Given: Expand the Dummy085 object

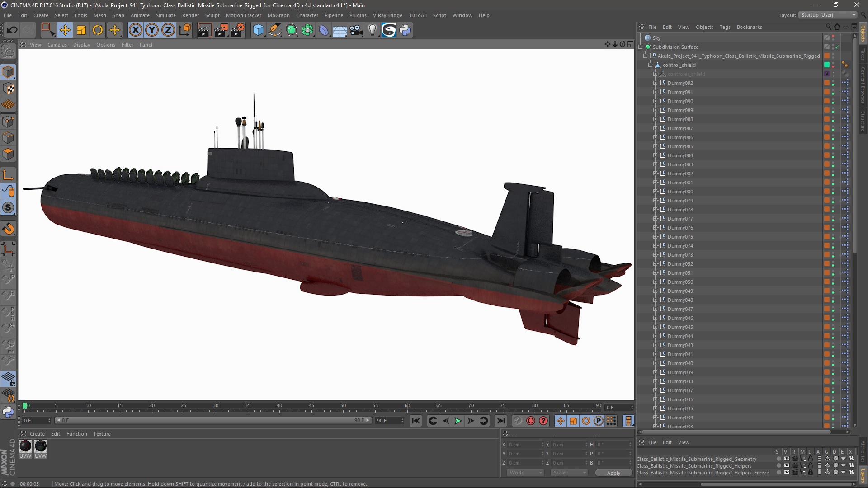Looking at the screenshot, I should pyautogui.click(x=655, y=146).
